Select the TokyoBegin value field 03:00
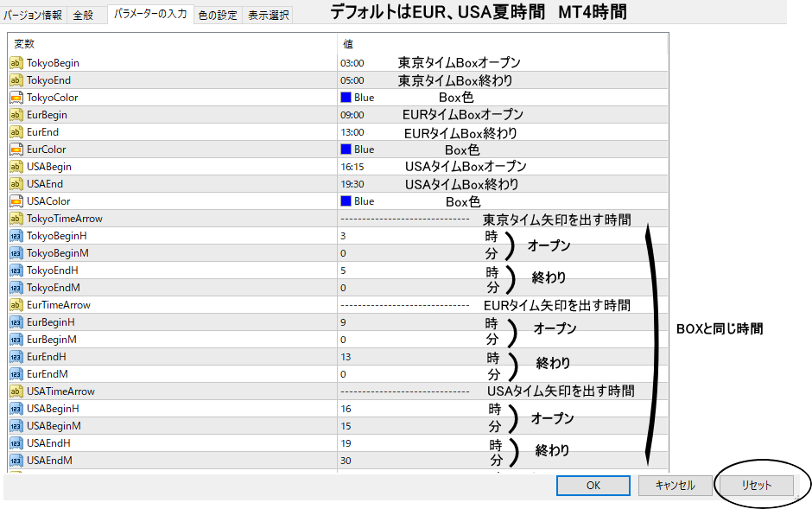The image size is (812, 509). click(x=352, y=63)
